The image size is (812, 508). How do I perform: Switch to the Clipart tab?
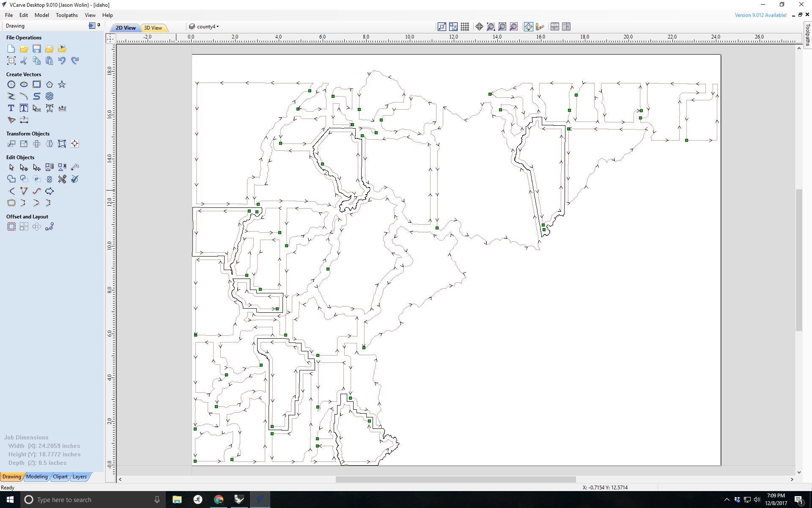60,476
